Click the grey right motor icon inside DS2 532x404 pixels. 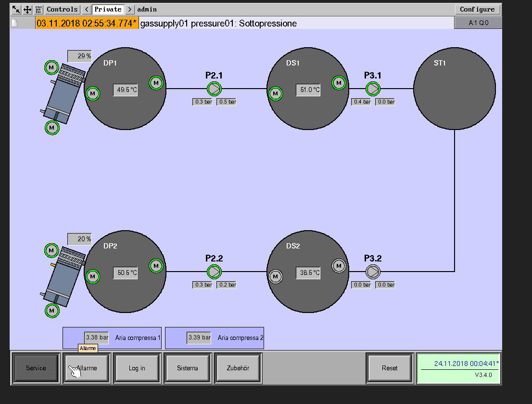click(339, 266)
